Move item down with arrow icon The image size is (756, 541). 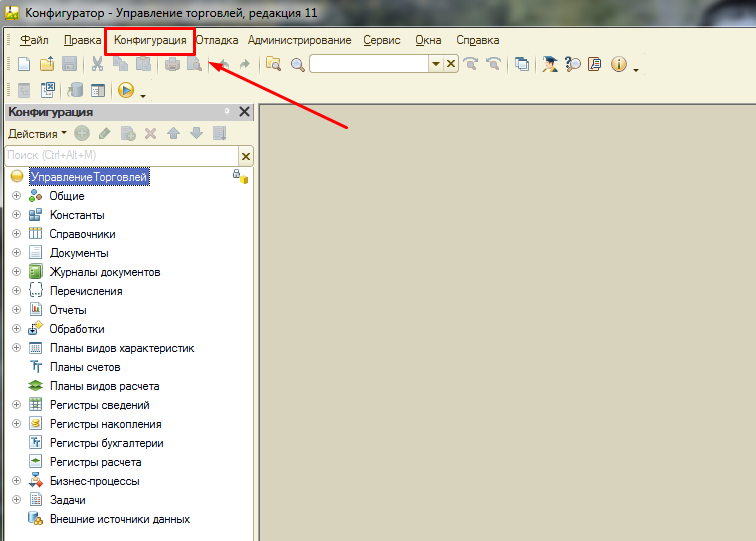pos(196,133)
